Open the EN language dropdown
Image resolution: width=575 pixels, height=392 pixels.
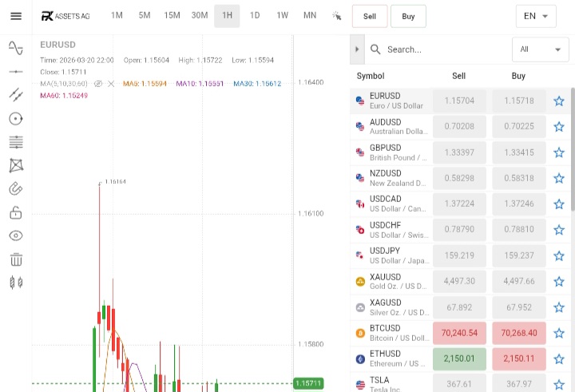pyautogui.click(x=536, y=16)
